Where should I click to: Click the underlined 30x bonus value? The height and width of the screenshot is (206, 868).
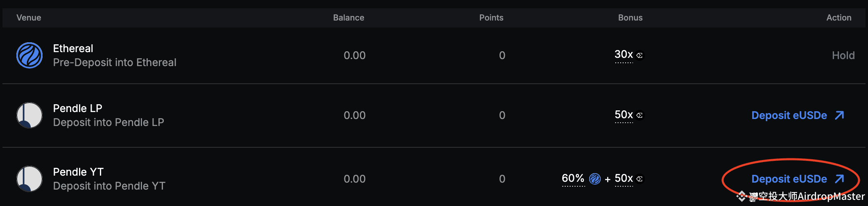pos(624,55)
